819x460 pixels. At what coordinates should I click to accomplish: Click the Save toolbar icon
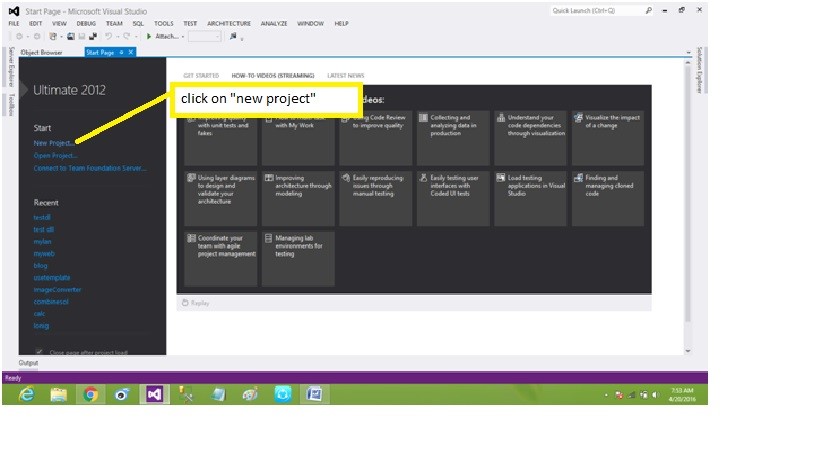tap(82, 37)
